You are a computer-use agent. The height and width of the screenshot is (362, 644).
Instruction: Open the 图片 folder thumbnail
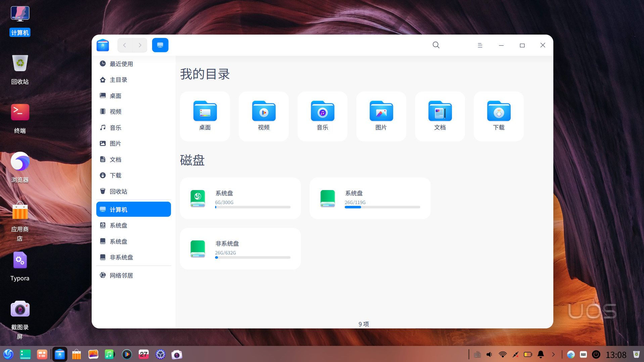click(x=381, y=111)
